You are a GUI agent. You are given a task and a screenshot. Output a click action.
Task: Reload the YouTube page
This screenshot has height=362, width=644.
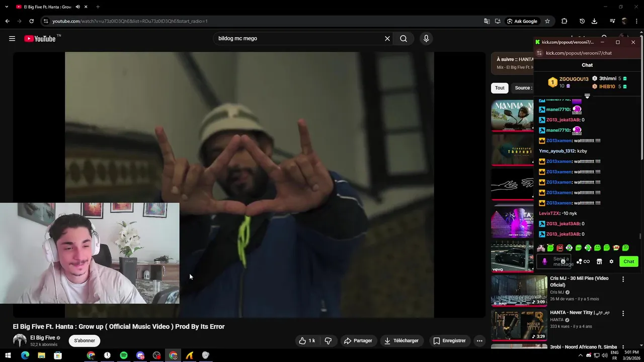(31, 21)
